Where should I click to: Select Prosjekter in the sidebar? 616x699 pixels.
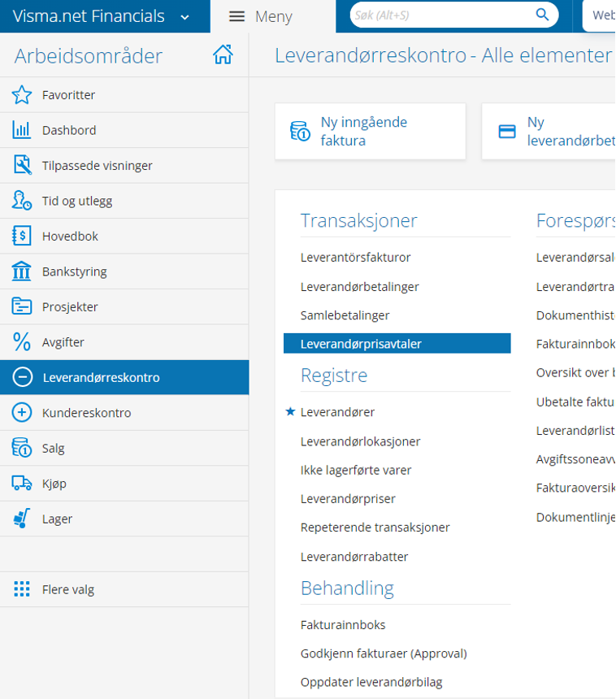[70, 307]
